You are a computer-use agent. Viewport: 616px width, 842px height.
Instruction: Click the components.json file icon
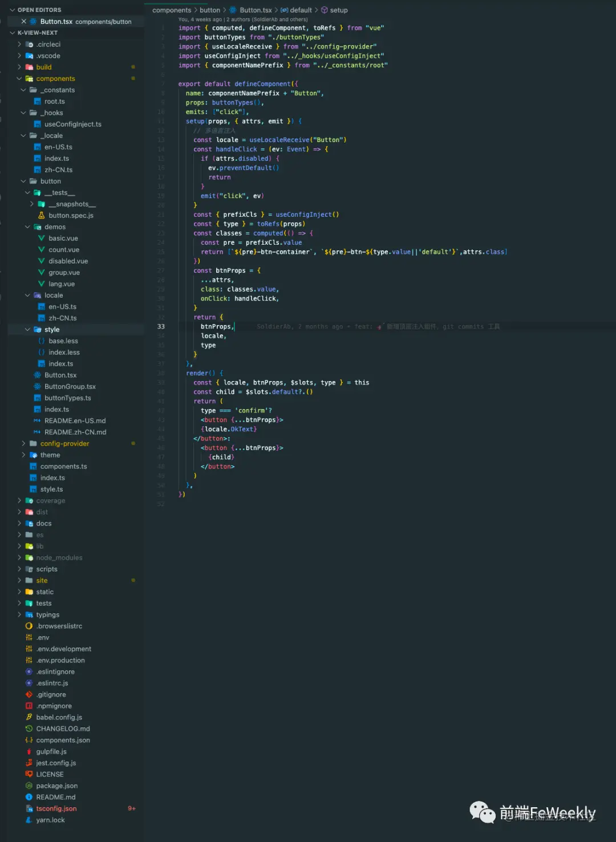tap(29, 740)
